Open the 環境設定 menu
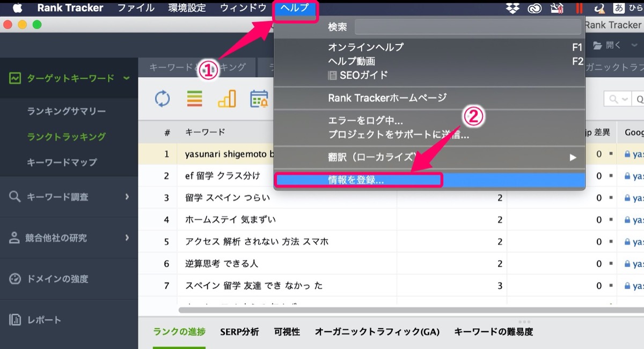Viewport: 644px width, 349px height. tap(187, 8)
